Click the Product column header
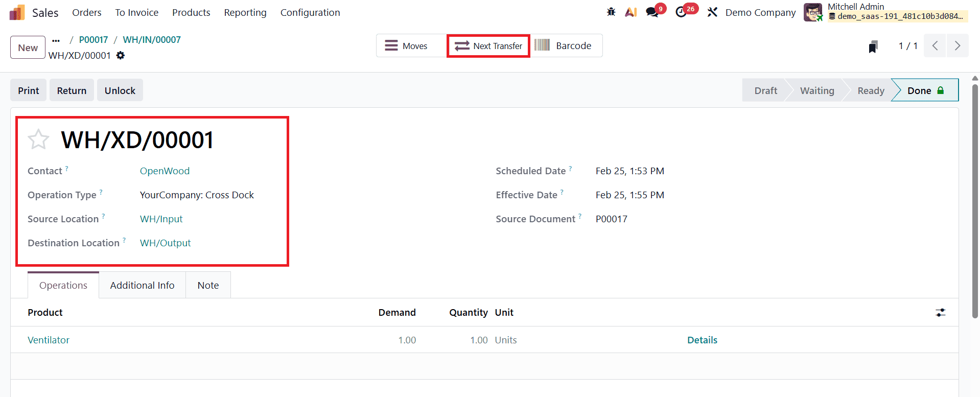This screenshot has height=397, width=980. tap(45, 313)
